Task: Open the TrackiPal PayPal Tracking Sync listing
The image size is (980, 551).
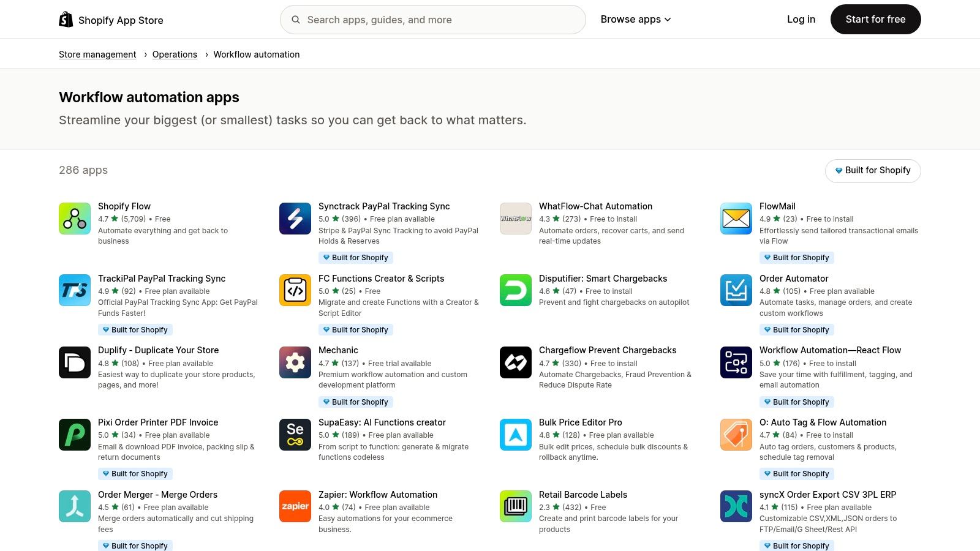Action: (x=162, y=278)
